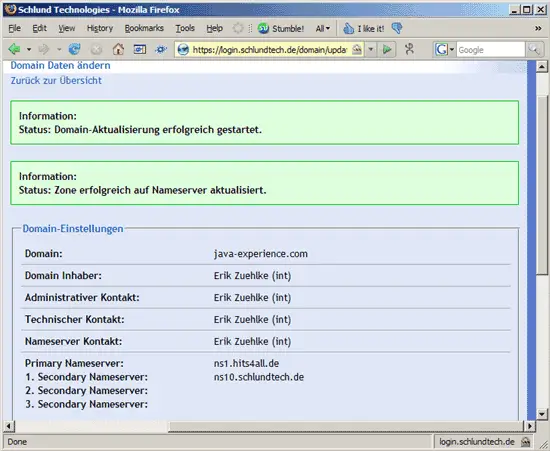Click the Zone erfolgreich auf Nameserver status
This screenshot has width=550, height=451.
click(142, 190)
